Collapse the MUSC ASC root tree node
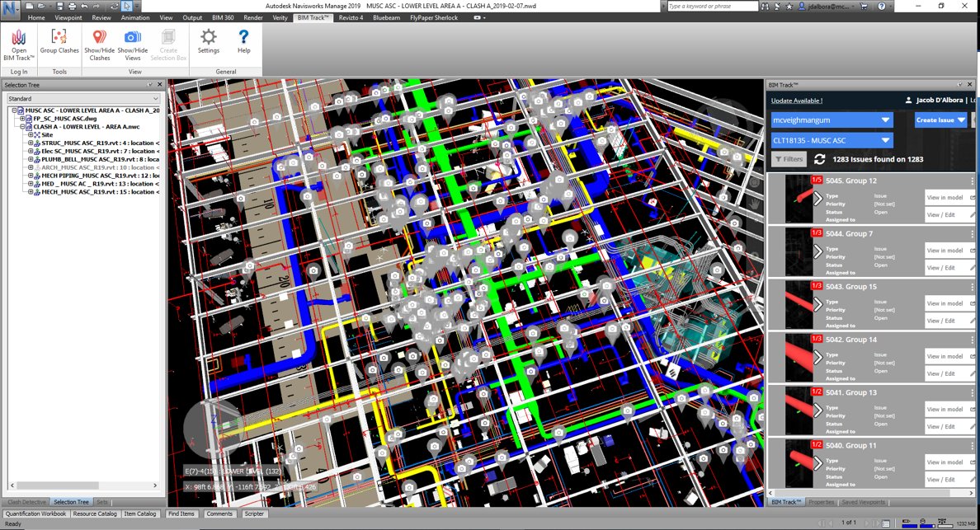This screenshot has height=530, width=980. 14,110
